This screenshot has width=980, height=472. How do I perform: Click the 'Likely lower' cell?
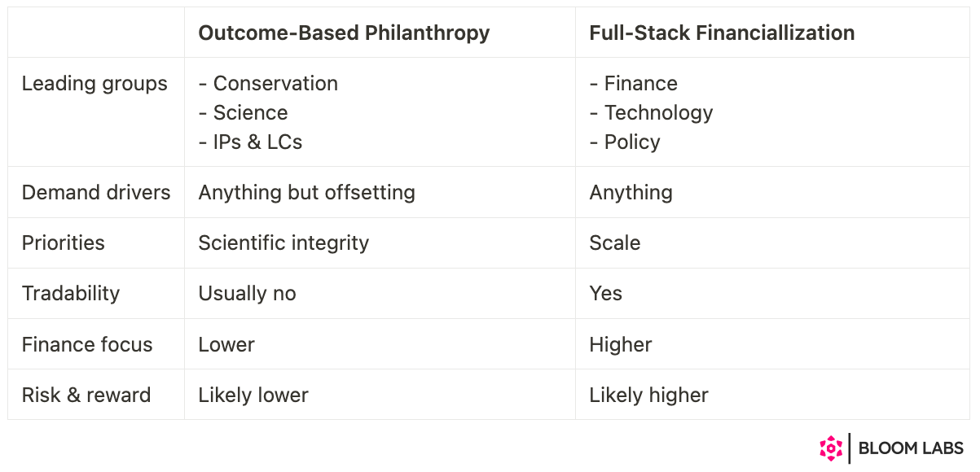[x=253, y=395]
